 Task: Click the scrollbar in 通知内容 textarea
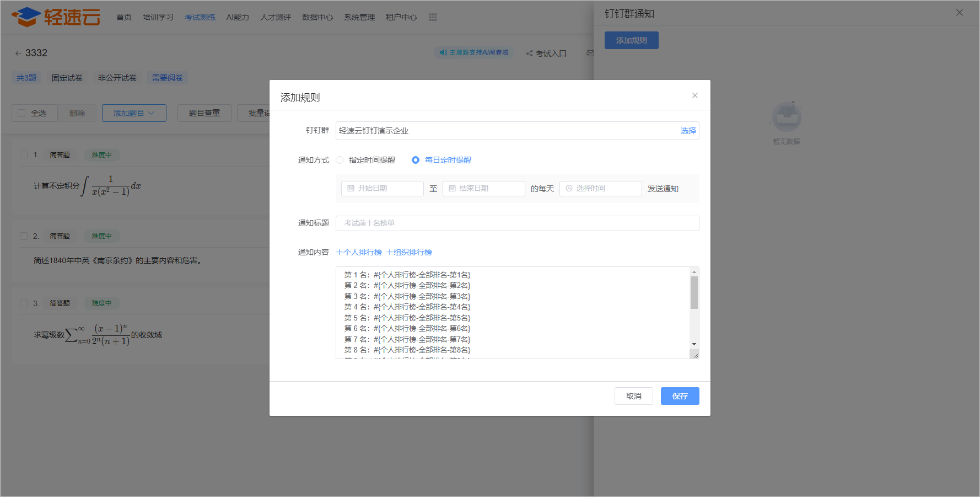(694, 292)
